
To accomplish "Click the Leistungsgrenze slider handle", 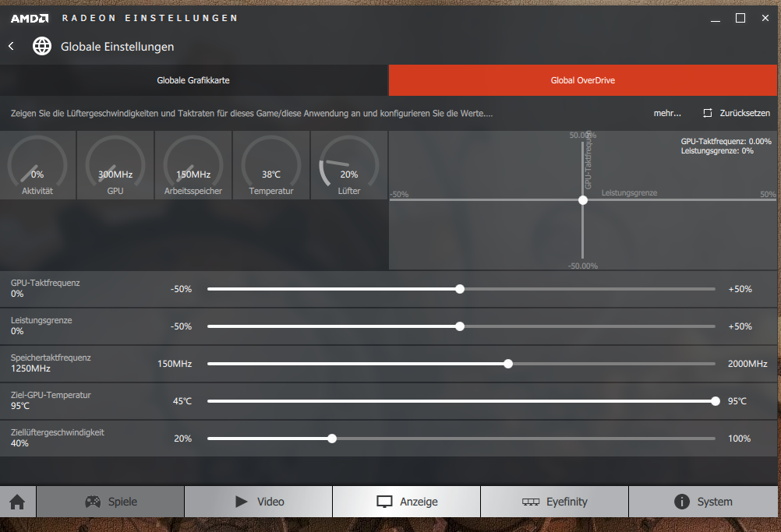I will pos(460,326).
